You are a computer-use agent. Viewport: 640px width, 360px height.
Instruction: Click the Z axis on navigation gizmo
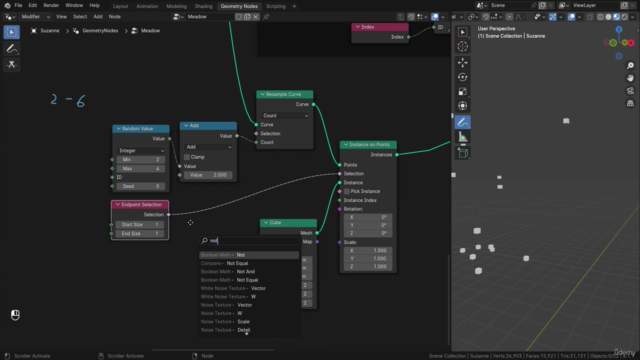click(619, 29)
